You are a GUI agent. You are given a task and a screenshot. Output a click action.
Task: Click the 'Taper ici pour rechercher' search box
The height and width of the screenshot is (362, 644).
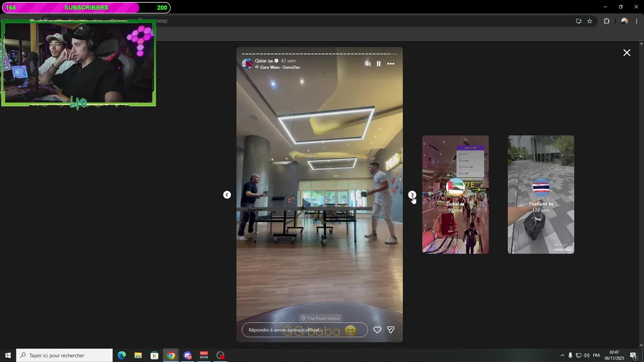[x=64, y=355]
